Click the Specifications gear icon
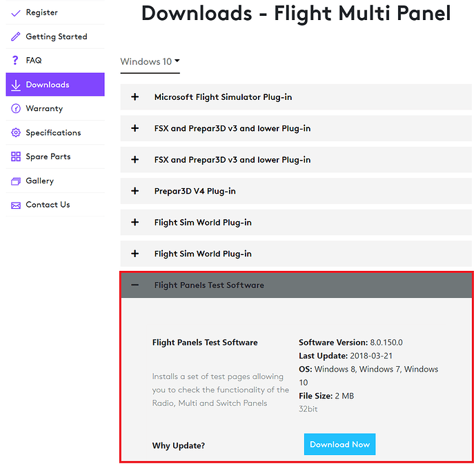 coord(15,132)
